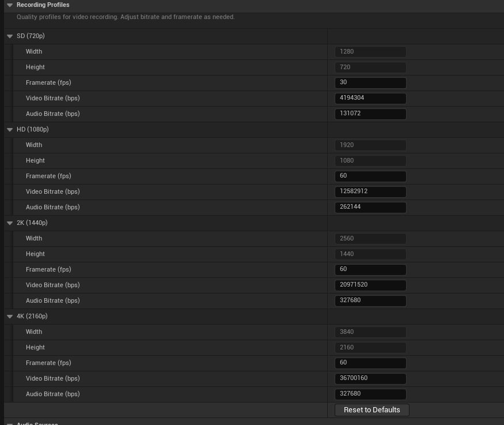
Task: Select Height label under 2K (1440p)
Action: point(35,254)
